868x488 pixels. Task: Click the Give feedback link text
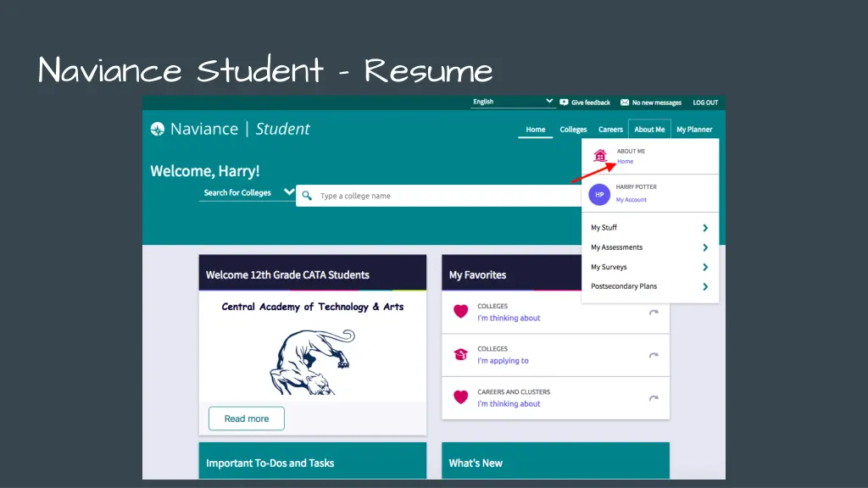(591, 103)
